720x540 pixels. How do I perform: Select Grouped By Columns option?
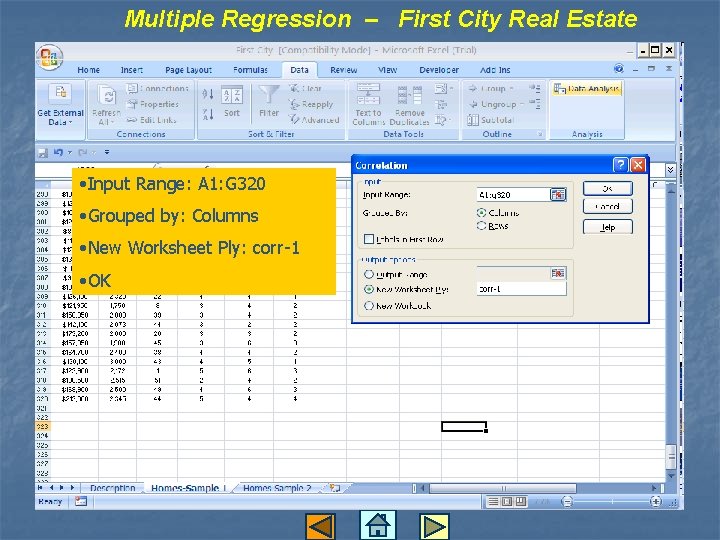click(x=481, y=213)
